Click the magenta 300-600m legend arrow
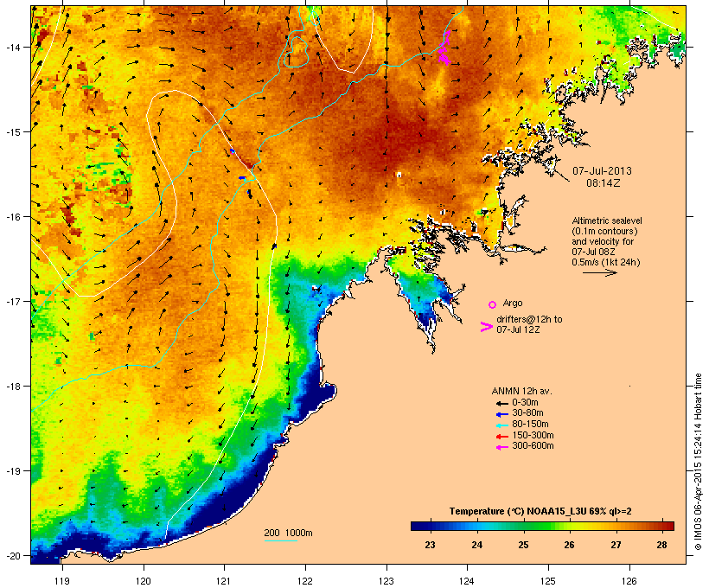Screen dimensions: 709x588 [x=501, y=447]
